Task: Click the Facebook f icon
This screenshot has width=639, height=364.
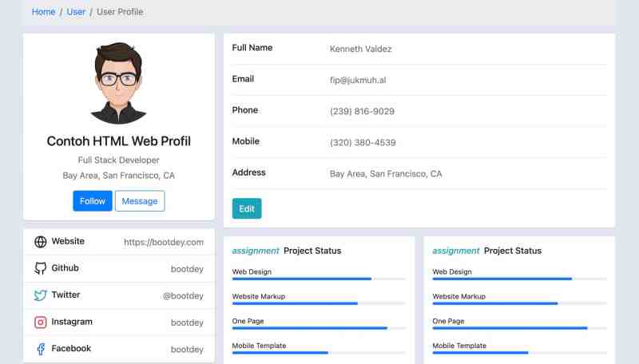Action: click(x=41, y=349)
